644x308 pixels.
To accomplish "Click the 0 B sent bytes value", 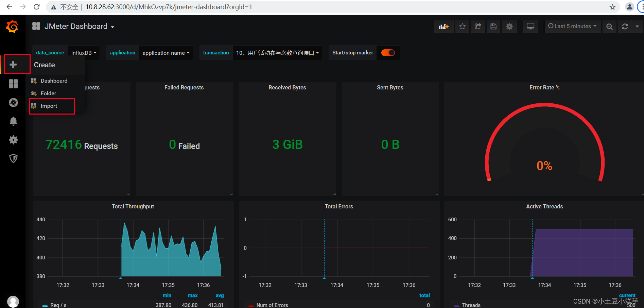I will 390,144.
